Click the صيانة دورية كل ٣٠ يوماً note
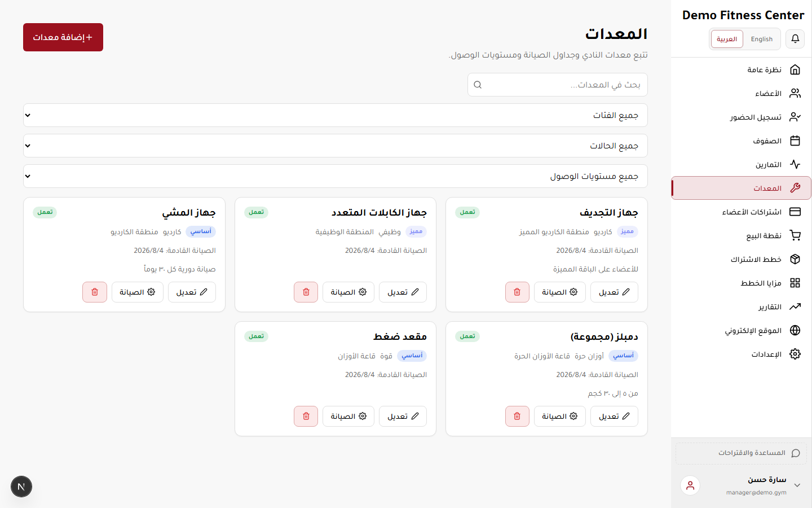The height and width of the screenshot is (508, 812). click(180, 269)
